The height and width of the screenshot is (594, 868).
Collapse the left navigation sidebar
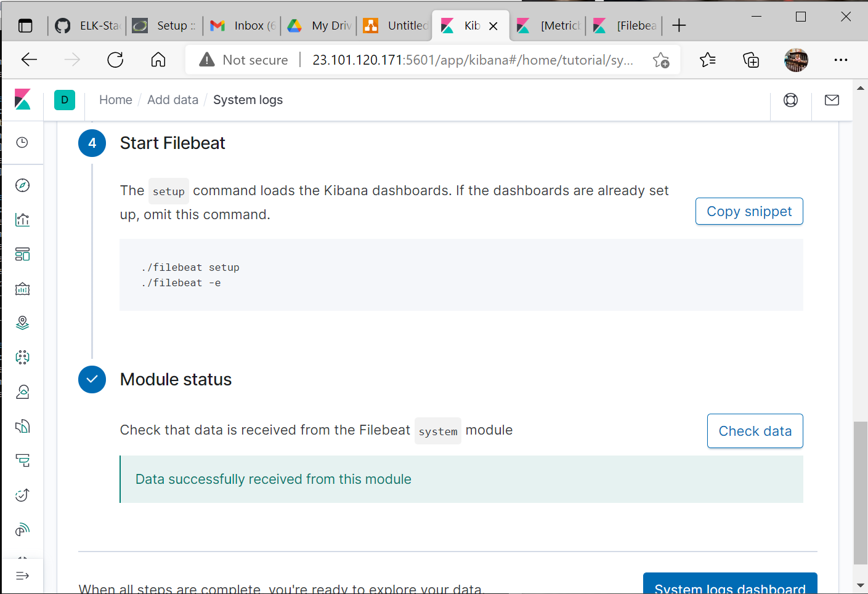(22, 576)
